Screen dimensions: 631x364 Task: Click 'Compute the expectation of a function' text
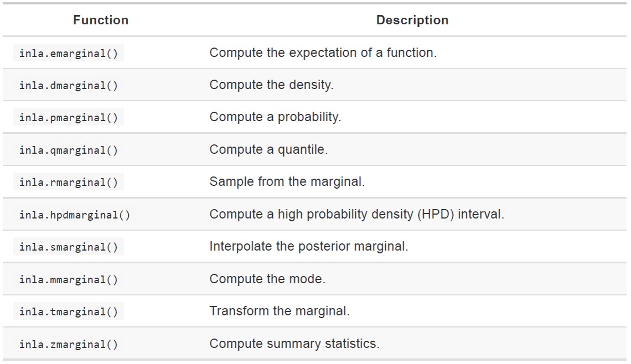[x=323, y=53]
